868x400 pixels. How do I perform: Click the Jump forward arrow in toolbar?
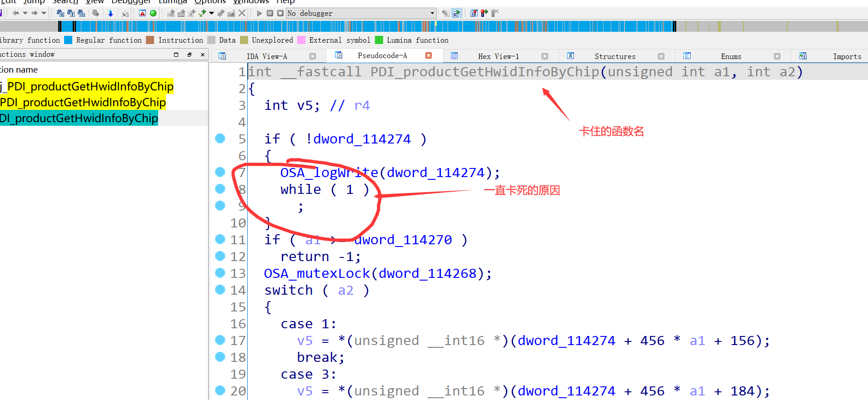[x=35, y=13]
